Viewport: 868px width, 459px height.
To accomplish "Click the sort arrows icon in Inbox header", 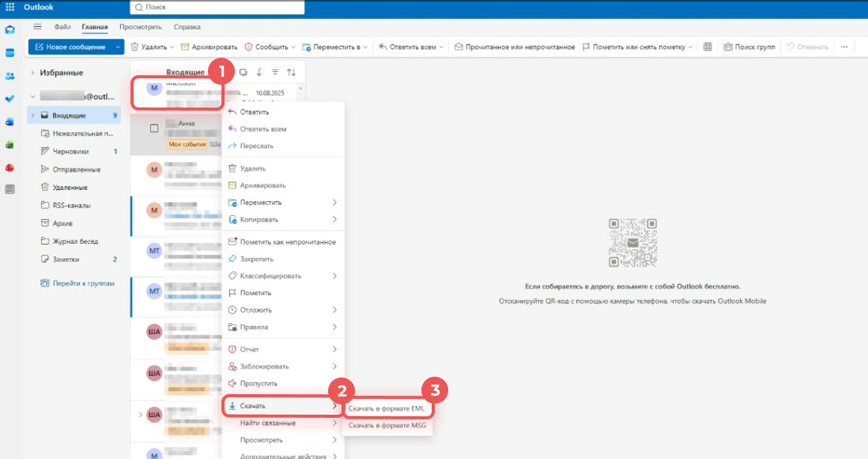I will click(x=291, y=72).
